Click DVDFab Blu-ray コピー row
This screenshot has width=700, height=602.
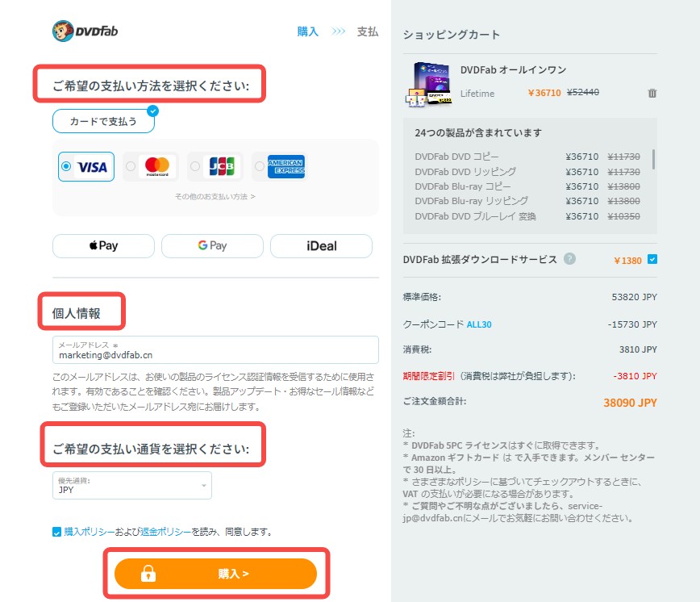pyautogui.click(x=527, y=186)
